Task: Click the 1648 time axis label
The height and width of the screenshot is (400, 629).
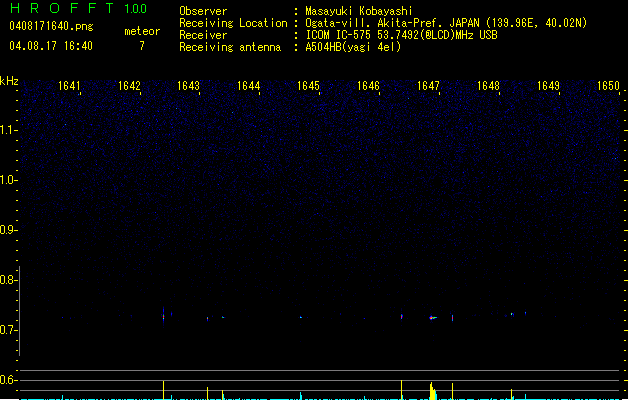Action: point(488,85)
